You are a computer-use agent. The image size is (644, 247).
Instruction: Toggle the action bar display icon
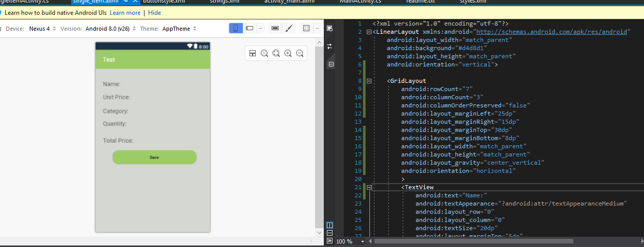pyautogui.click(x=275, y=28)
